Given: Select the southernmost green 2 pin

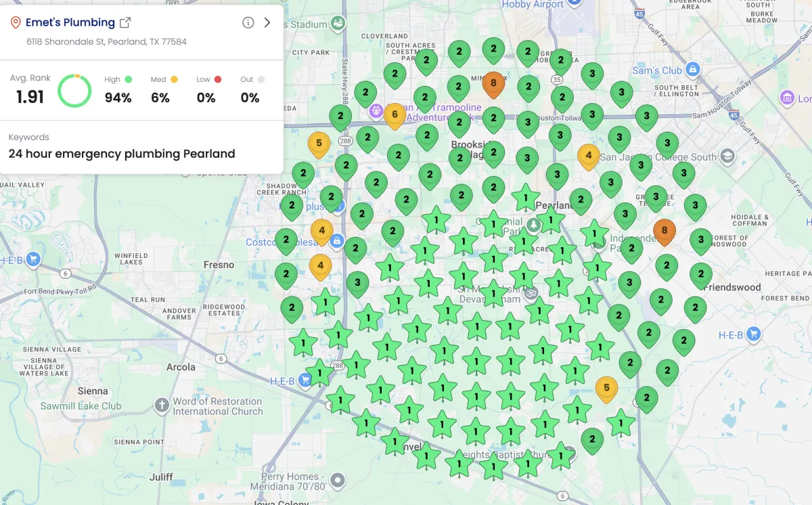Looking at the screenshot, I should (592, 440).
